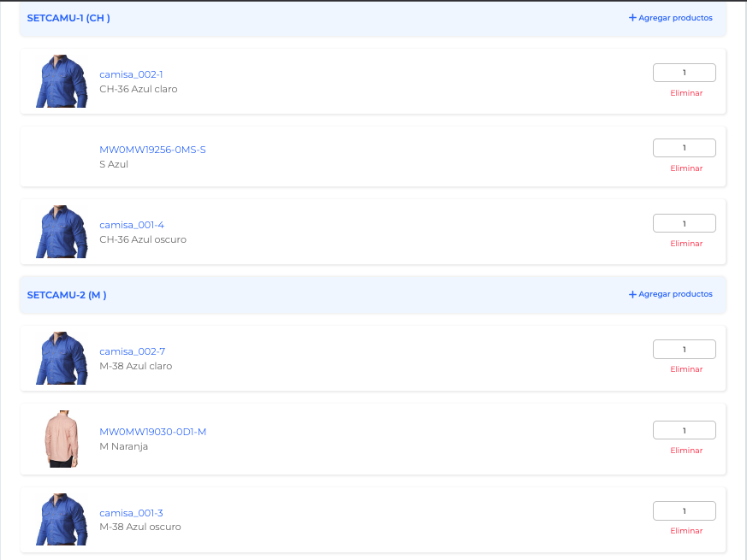The image size is (747, 560).
Task: Click quantity field for camisa_001-3
Action: pyautogui.click(x=685, y=511)
